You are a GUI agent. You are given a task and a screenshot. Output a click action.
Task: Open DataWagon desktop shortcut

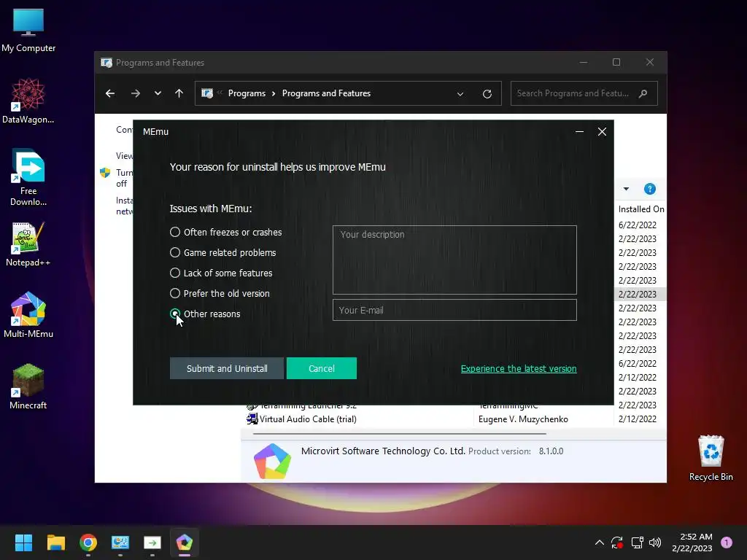click(x=28, y=101)
